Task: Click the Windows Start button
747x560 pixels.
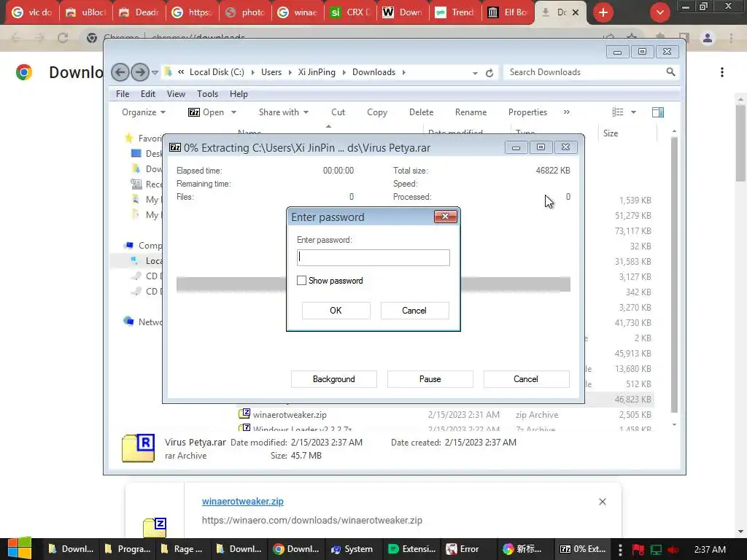Action: pyautogui.click(x=20, y=548)
